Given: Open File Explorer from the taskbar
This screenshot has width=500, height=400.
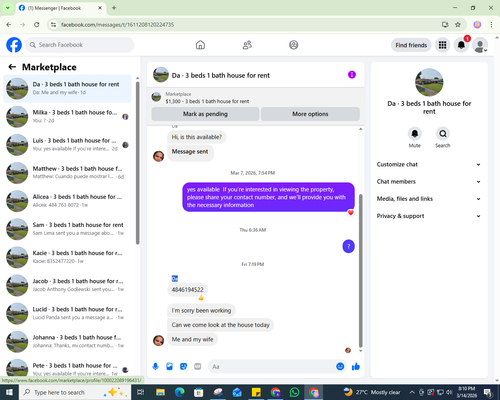Looking at the screenshot, I should pyautogui.click(x=160, y=392).
